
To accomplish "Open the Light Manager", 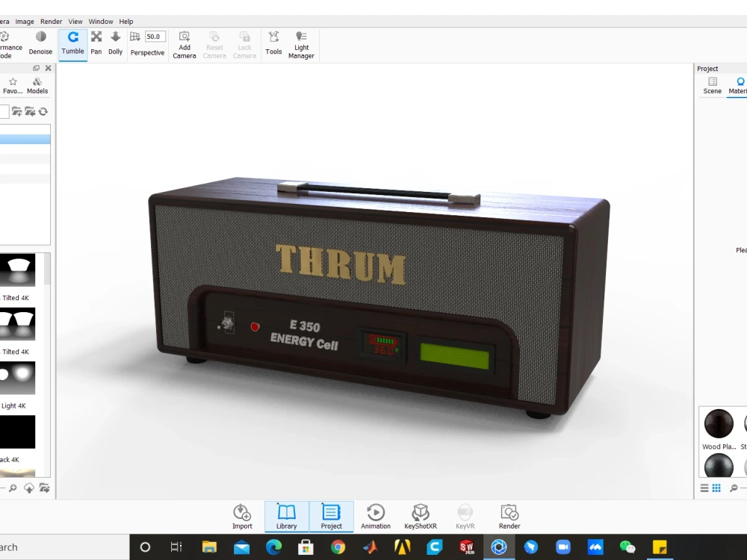I will [301, 46].
